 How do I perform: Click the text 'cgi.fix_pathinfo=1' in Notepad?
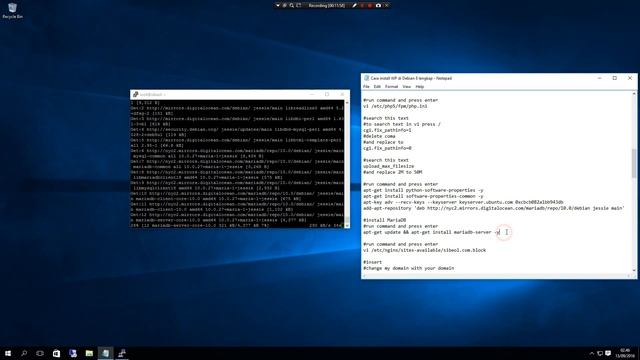(387, 130)
